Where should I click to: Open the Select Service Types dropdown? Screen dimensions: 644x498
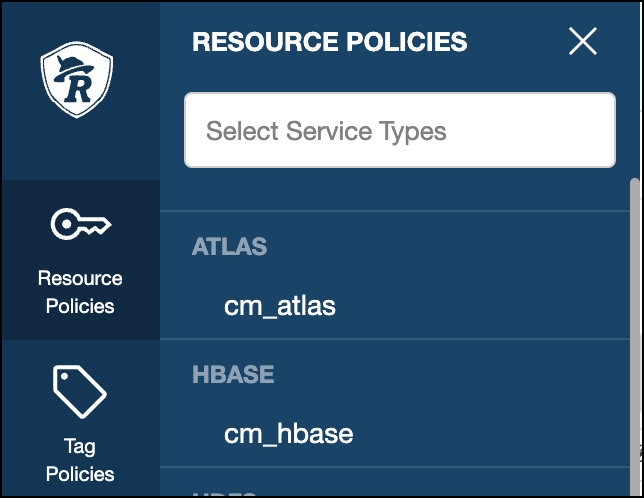pyautogui.click(x=400, y=130)
